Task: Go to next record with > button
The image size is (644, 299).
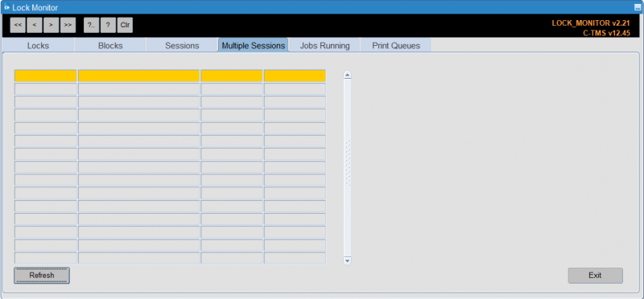Action: tap(51, 25)
